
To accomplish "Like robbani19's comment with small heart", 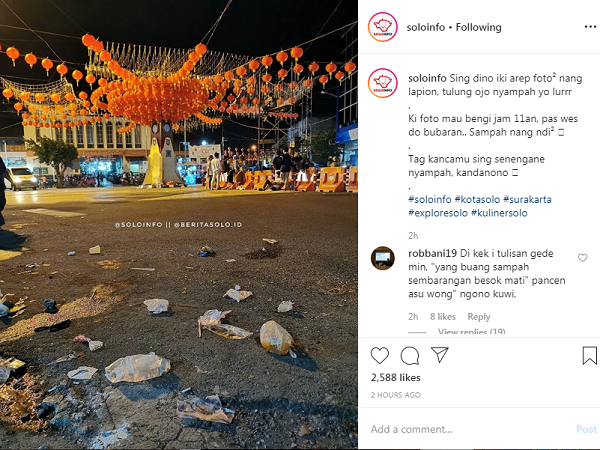I will (x=582, y=258).
